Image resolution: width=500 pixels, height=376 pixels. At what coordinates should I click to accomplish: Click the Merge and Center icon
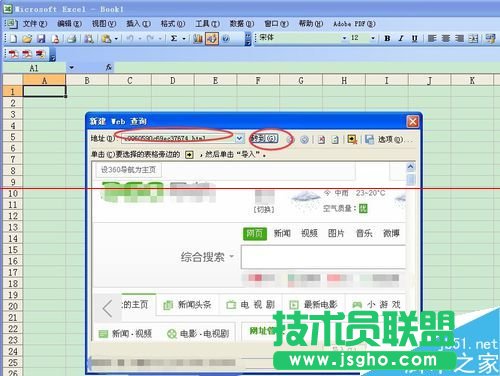point(473,39)
